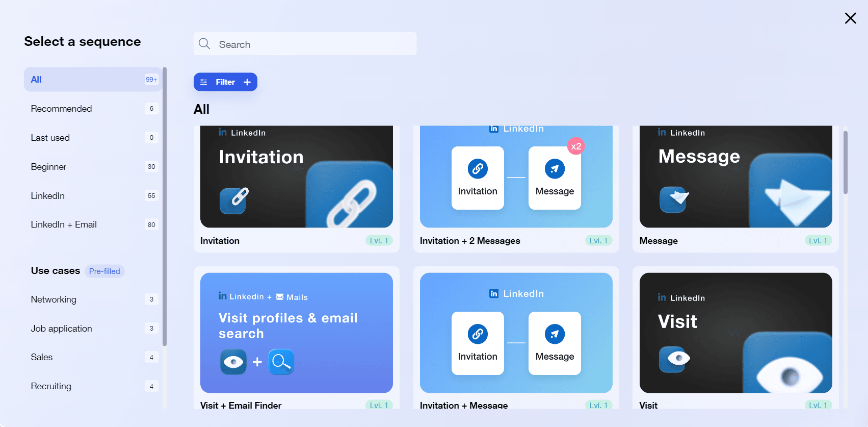
Task: Click the sliders icon on Filter button
Action: pos(204,82)
